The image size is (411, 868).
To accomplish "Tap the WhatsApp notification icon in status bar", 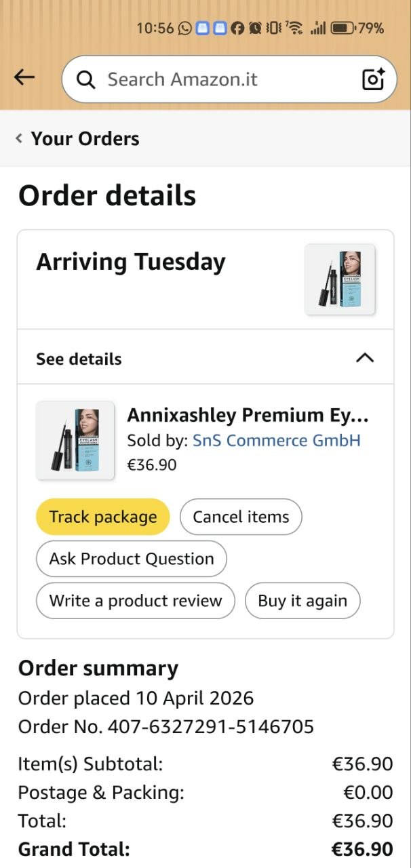I will pos(184,28).
